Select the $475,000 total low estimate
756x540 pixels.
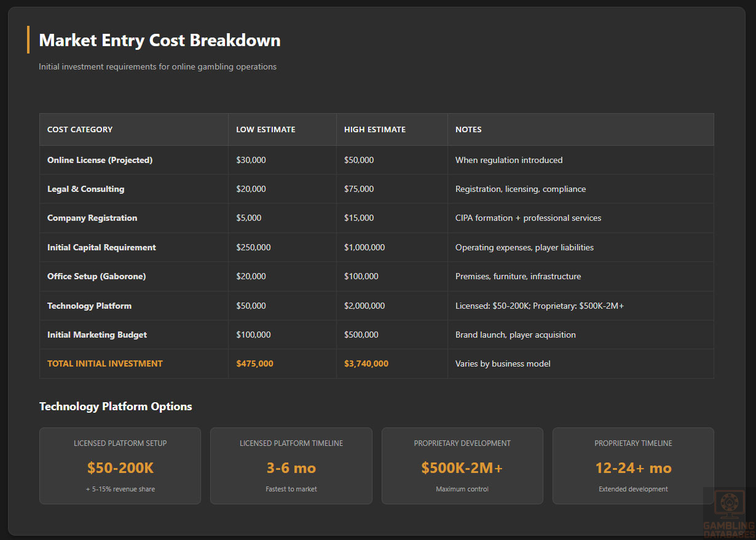tap(254, 363)
